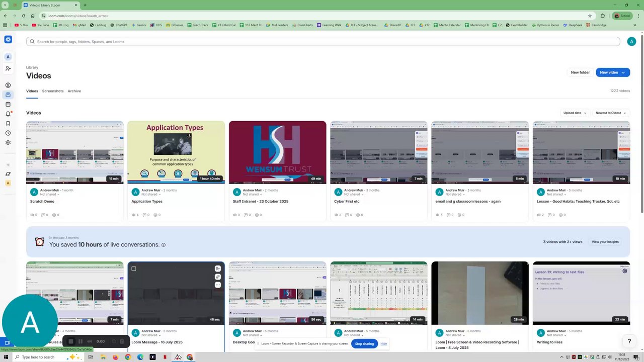Expand the New video dropdown arrow

(x=623, y=72)
